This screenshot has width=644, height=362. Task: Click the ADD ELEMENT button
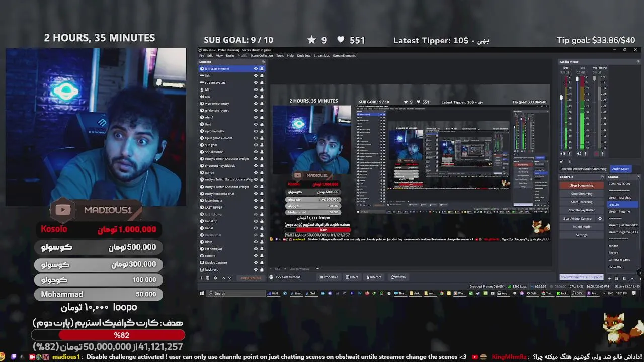click(251, 278)
